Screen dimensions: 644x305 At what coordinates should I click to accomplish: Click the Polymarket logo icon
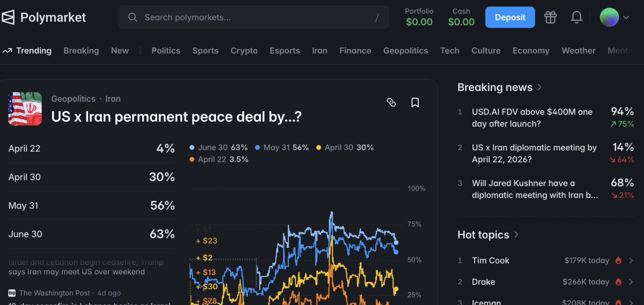[x=8, y=17]
